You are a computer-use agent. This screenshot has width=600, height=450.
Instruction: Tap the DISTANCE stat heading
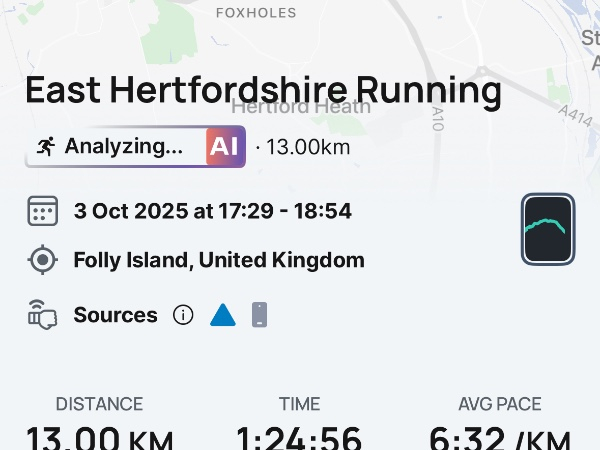click(x=99, y=404)
